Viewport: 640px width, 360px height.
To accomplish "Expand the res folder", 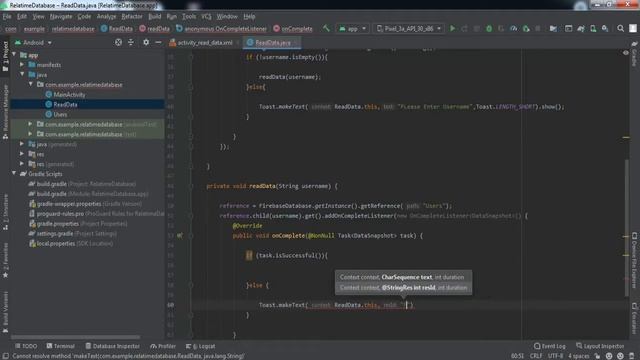I will [x=22, y=154].
